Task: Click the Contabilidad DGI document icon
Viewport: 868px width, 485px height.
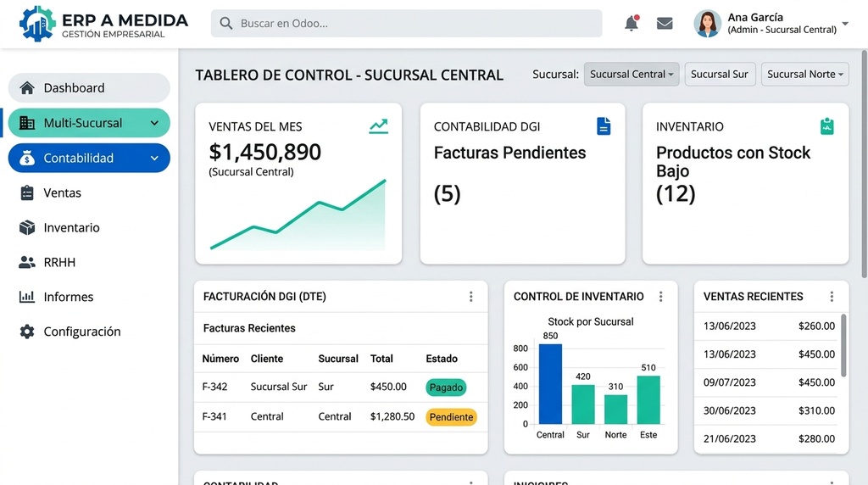Action: pos(604,126)
